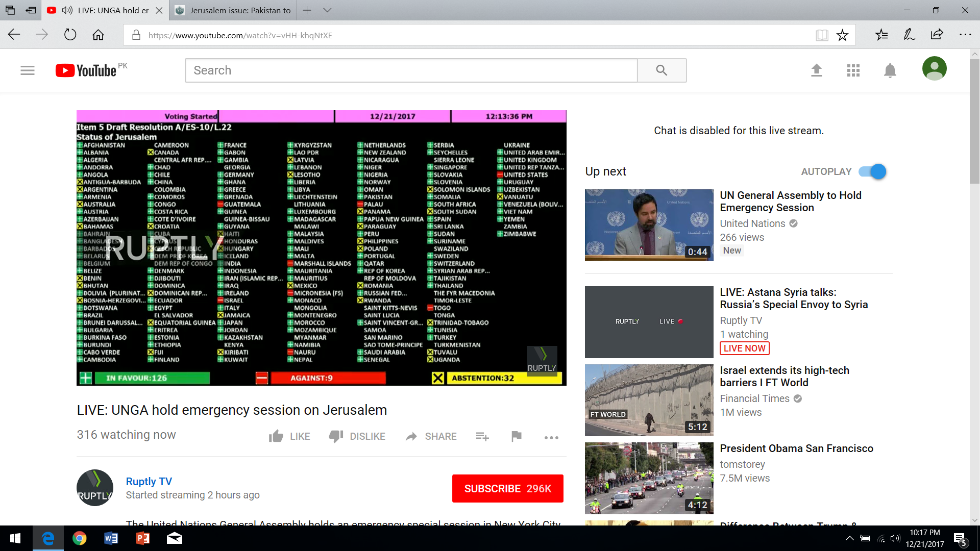This screenshot has width=980, height=551.
Task: Show hidden system tray icons
Action: [x=849, y=538]
